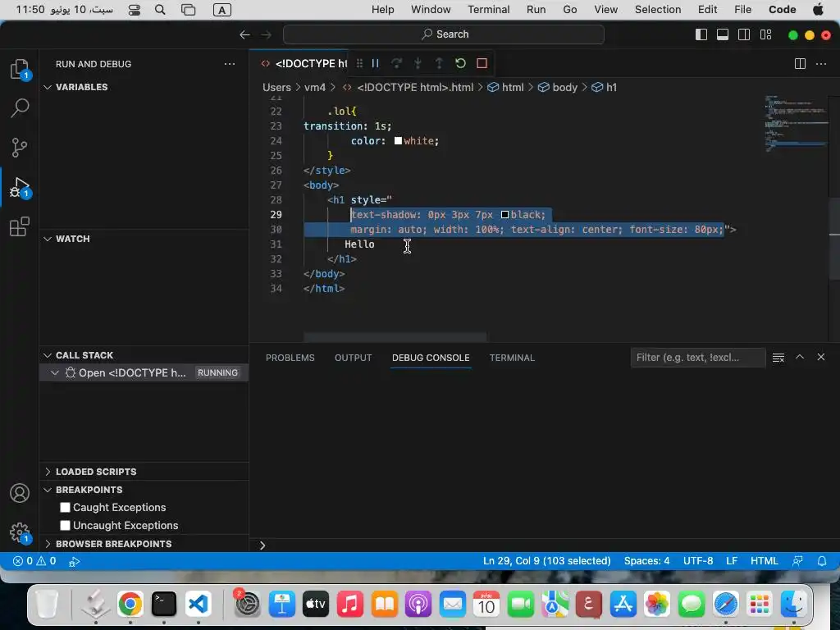Click the body breadcrumb item
Image resolution: width=840 pixels, height=630 pixels.
point(558,87)
